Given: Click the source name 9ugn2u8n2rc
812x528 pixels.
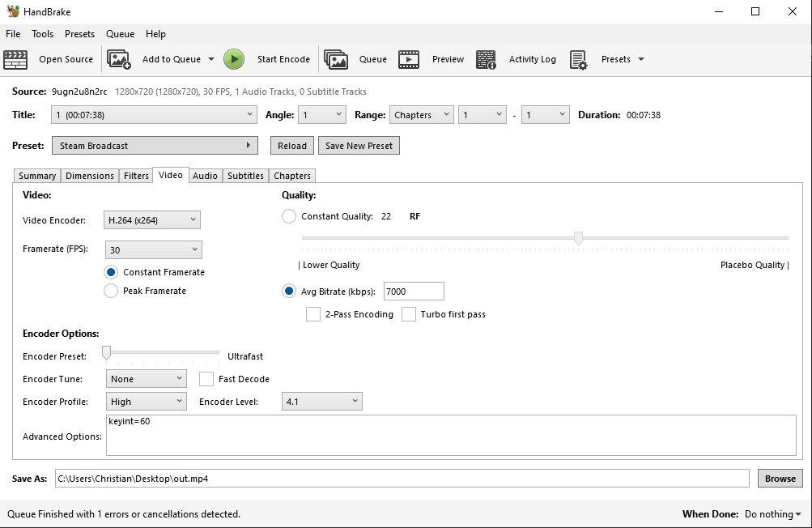Looking at the screenshot, I should tap(79, 92).
